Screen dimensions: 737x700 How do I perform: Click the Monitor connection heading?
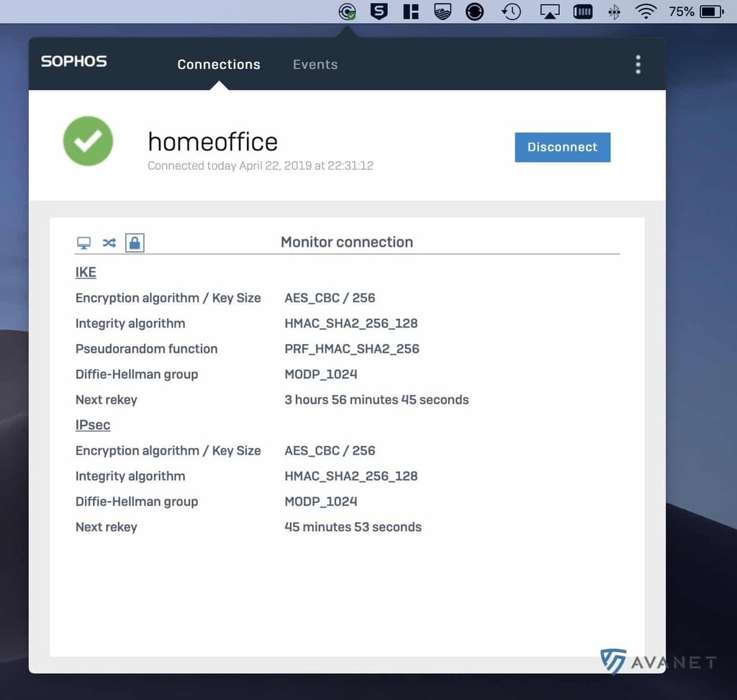(x=347, y=242)
